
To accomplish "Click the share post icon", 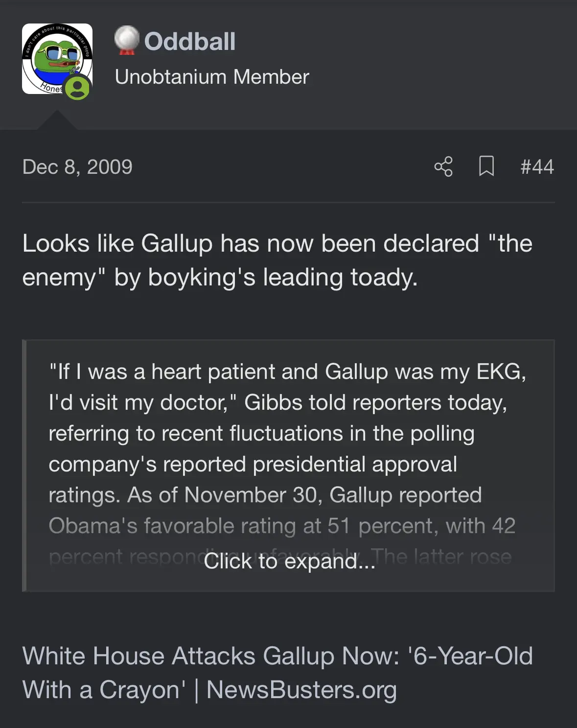I will pyautogui.click(x=443, y=167).
